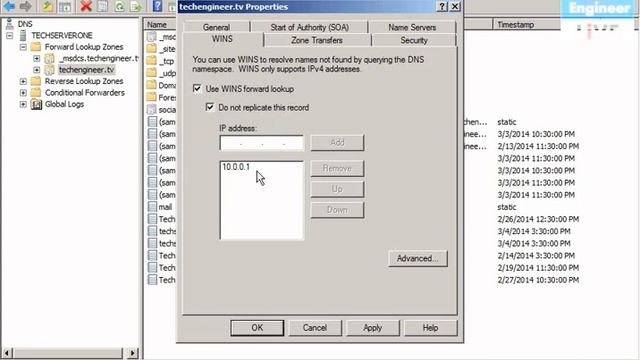Viewport: 640px width, 360px height.
Task: Click the 2/13/2014 11:30:00 PM timestamp cell
Action: click(x=538, y=146)
